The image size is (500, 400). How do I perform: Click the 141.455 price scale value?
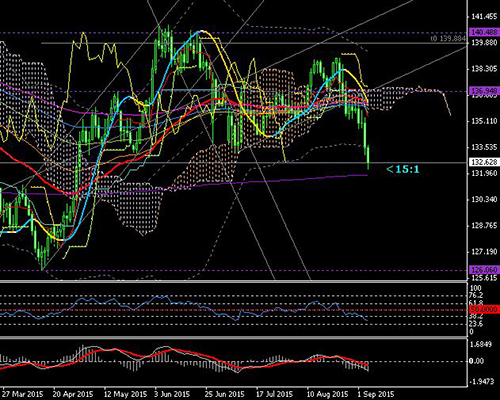point(484,16)
